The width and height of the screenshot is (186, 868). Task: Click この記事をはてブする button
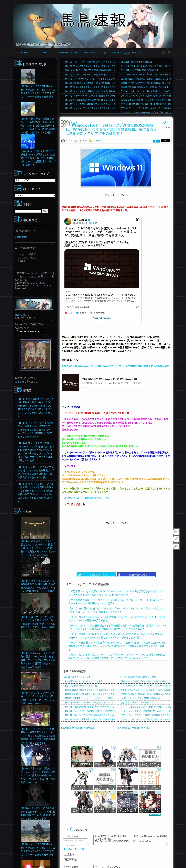[136, 574]
